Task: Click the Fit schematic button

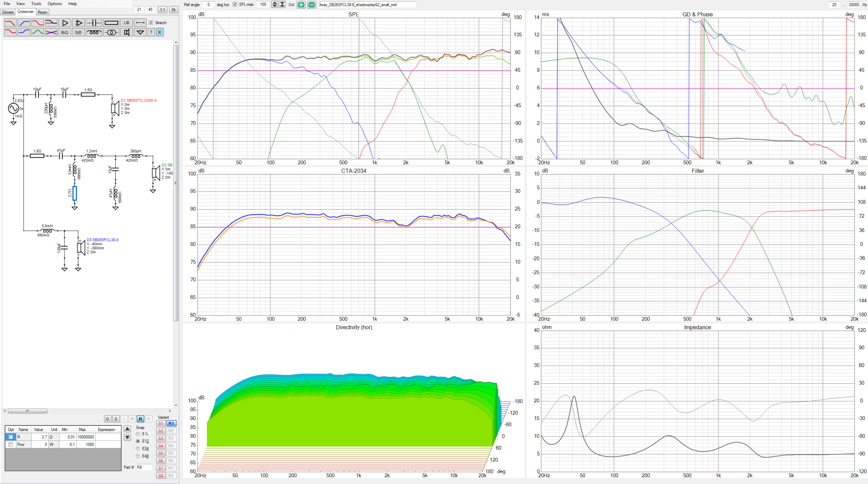Action: tap(174, 10)
